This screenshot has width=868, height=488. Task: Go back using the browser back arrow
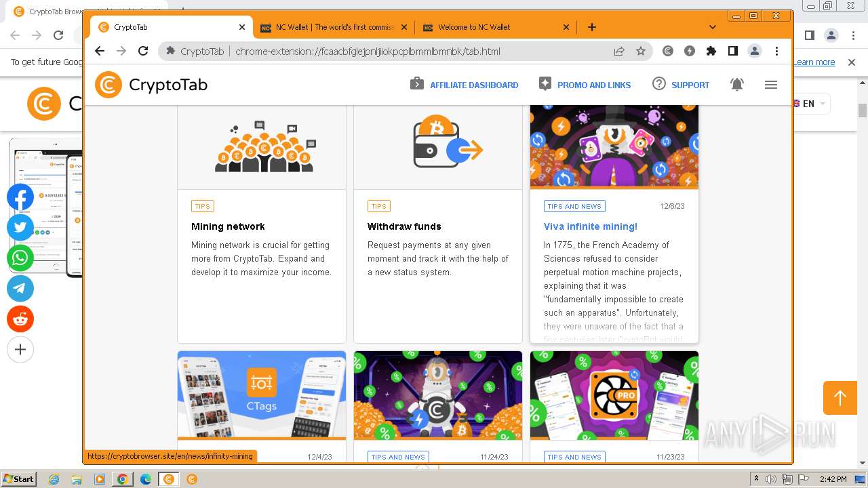pyautogui.click(x=100, y=51)
